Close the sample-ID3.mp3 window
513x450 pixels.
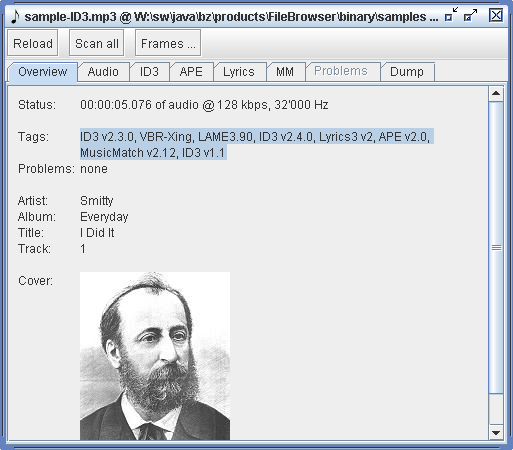click(496, 15)
